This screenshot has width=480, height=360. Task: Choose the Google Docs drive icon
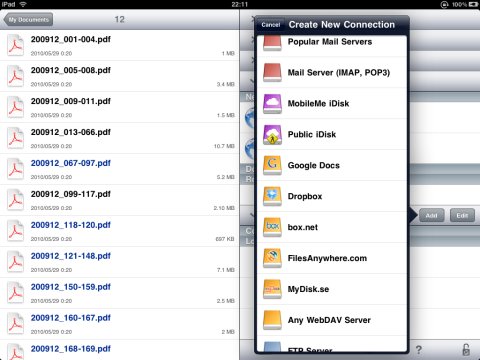click(272, 165)
